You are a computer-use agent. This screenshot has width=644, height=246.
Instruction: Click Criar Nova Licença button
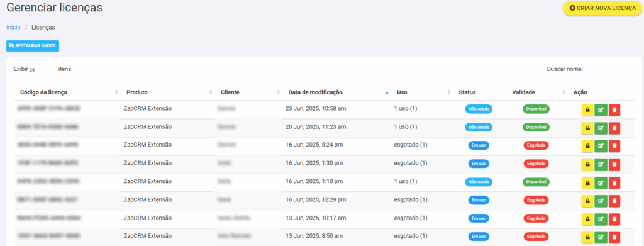point(602,8)
